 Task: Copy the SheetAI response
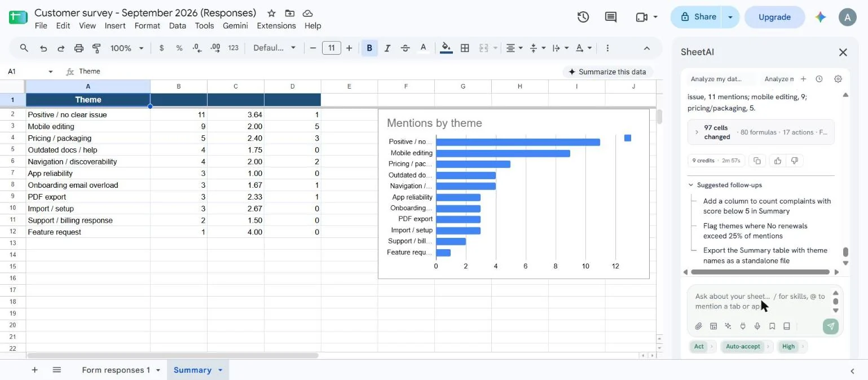click(757, 161)
